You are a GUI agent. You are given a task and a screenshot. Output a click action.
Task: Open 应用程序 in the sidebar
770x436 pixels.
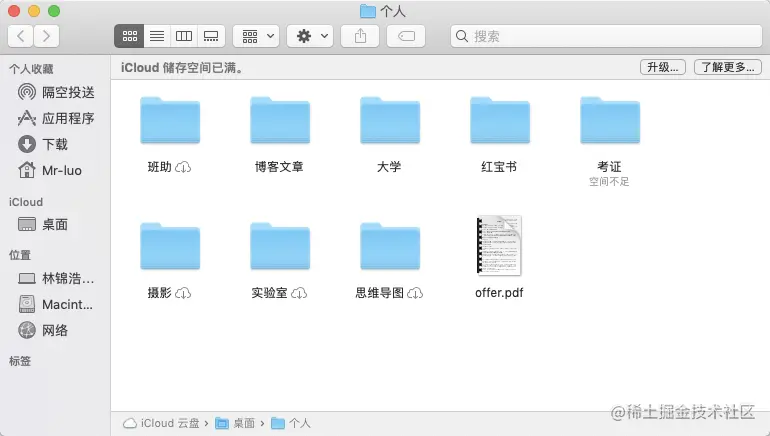click(55, 118)
